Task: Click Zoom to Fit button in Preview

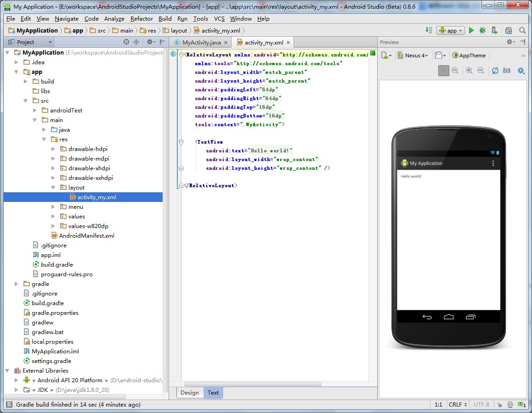Action: click(x=443, y=71)
